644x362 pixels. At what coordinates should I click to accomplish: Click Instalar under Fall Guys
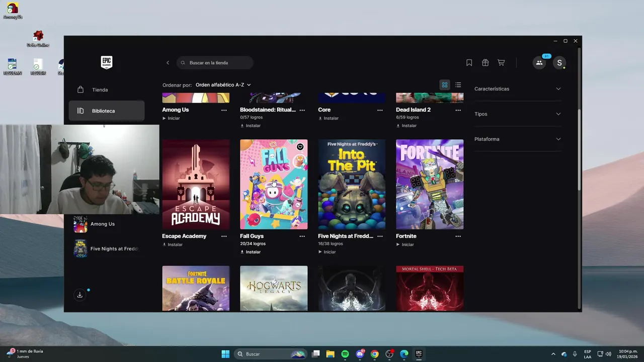(251, 252)
